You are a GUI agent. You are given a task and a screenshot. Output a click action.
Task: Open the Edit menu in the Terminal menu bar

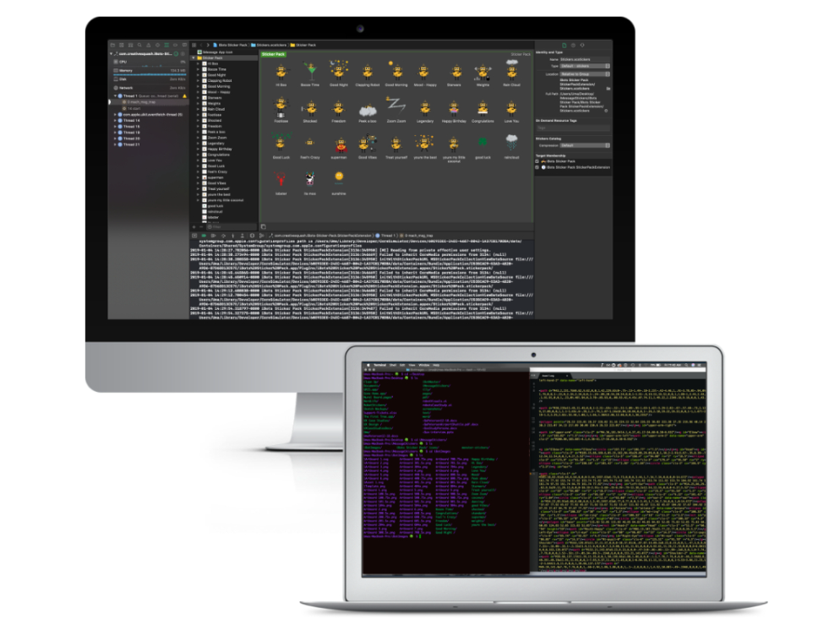[x=402, y=365]
